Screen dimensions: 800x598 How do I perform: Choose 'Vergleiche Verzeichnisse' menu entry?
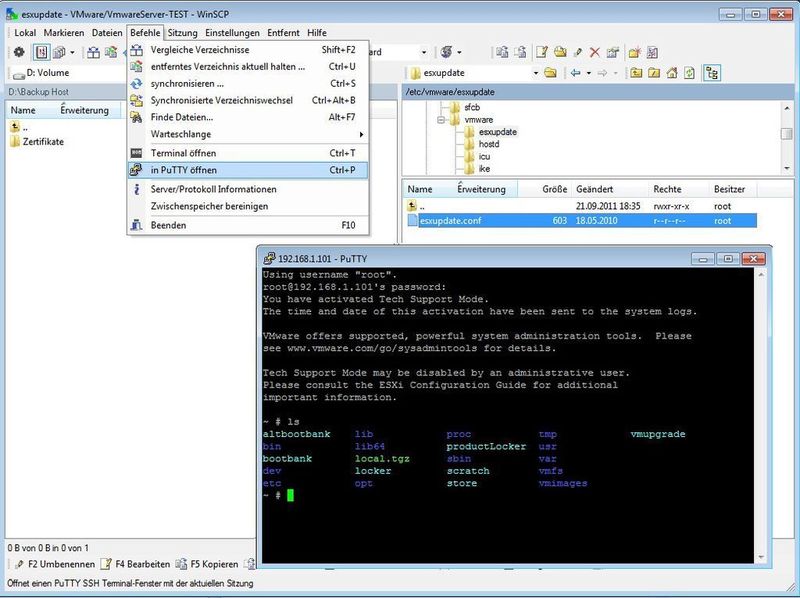pyautogui.click(x=248, y=50)
